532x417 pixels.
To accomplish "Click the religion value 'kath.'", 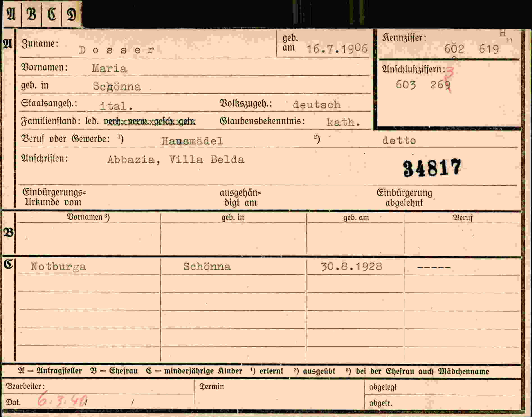I will click(343, 122).
